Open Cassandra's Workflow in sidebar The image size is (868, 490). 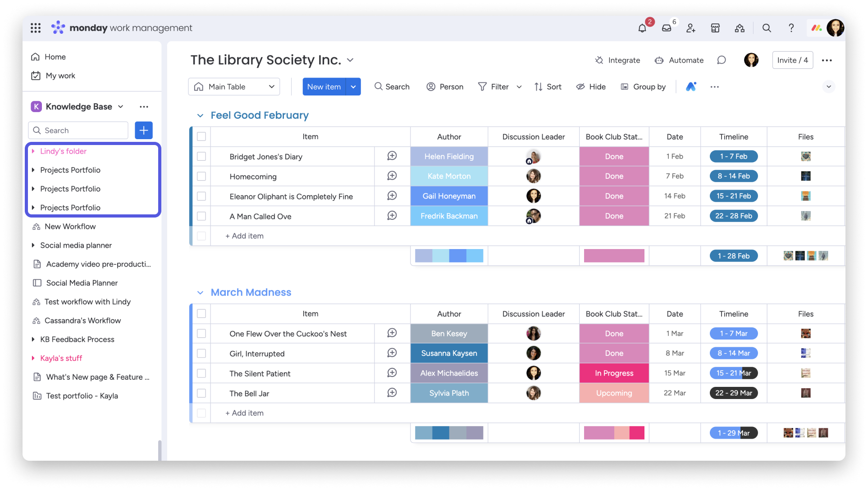[x=82, y=321]
